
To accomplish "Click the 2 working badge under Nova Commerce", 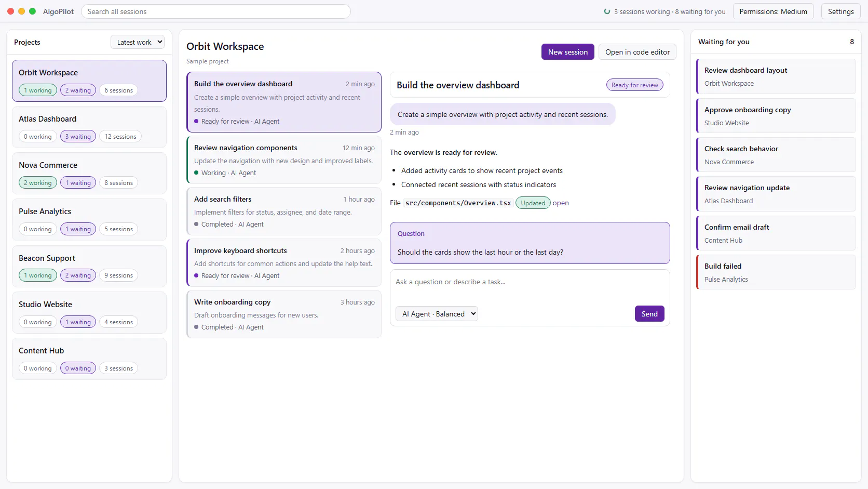I will (38, 183).
